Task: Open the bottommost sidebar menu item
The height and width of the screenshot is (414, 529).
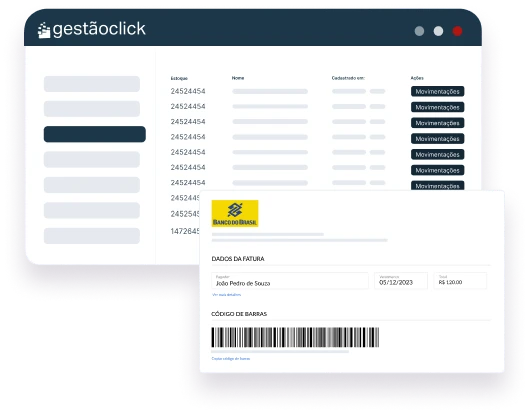Action: tap(92, 236)
